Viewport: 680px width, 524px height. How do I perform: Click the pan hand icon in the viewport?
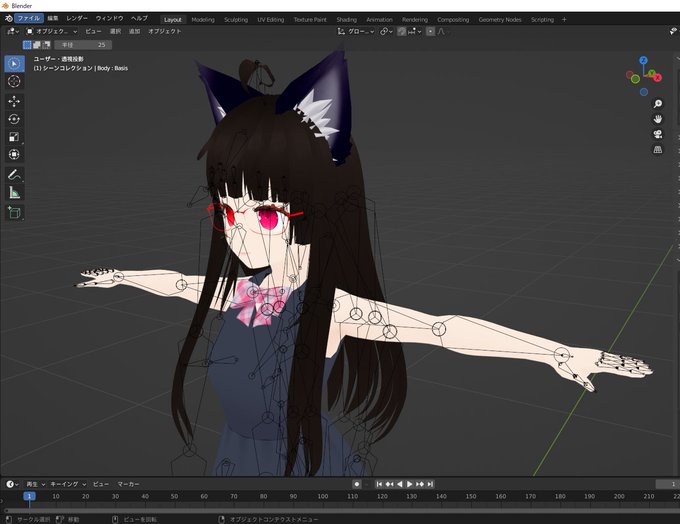point(658,119)
